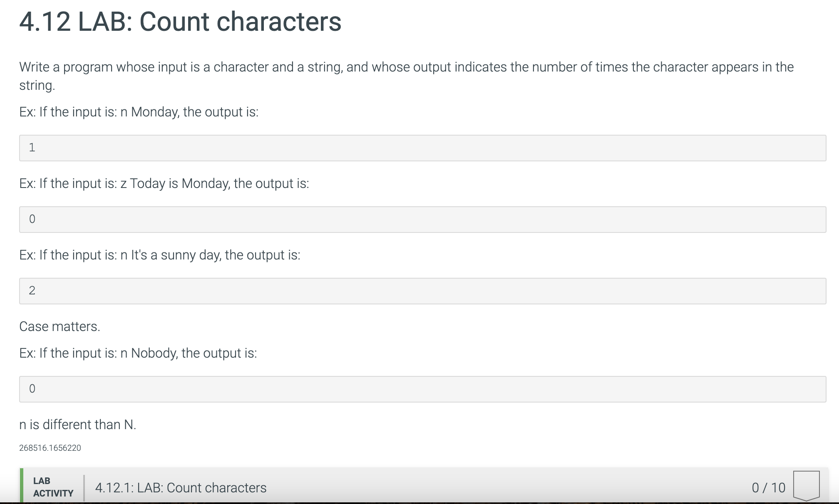Select the output box below the n Nobody example
The image size is (839, 504).
pos(422,389)
